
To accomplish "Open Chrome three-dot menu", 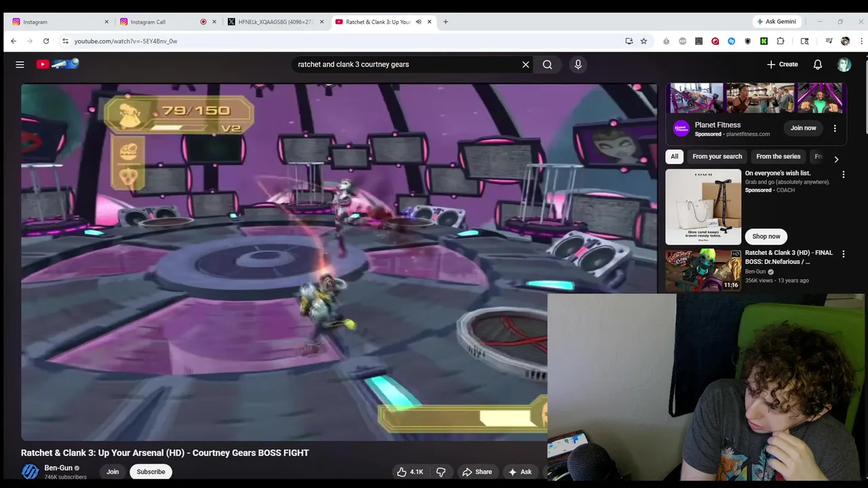I will coord(861,41).
